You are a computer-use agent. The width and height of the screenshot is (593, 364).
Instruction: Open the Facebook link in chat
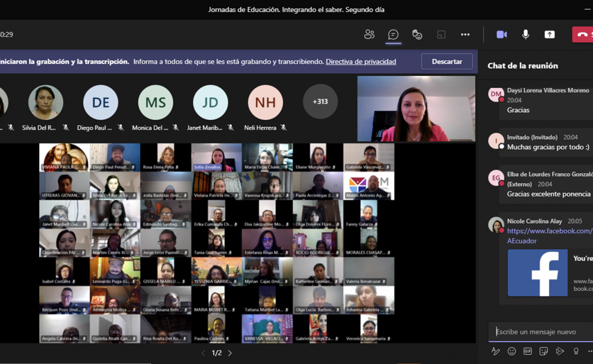pyautogui.click(x=549, y=231)
